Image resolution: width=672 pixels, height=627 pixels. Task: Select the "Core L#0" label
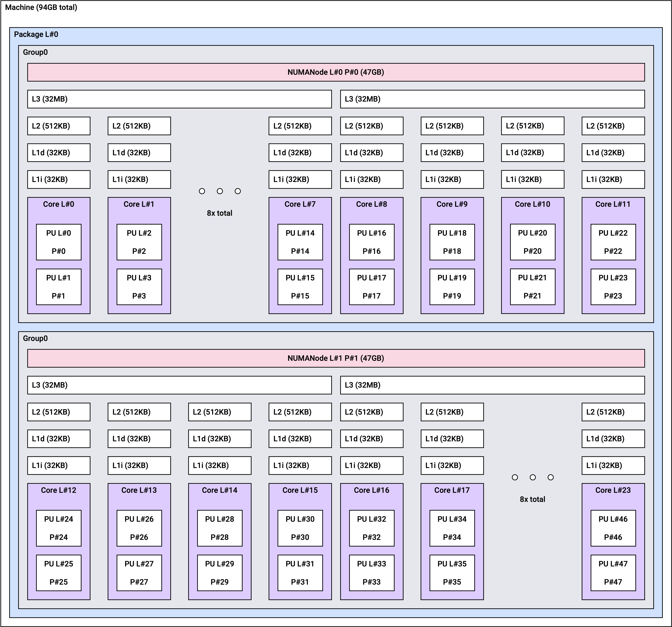pyautogui.click(x=59, y=204)
